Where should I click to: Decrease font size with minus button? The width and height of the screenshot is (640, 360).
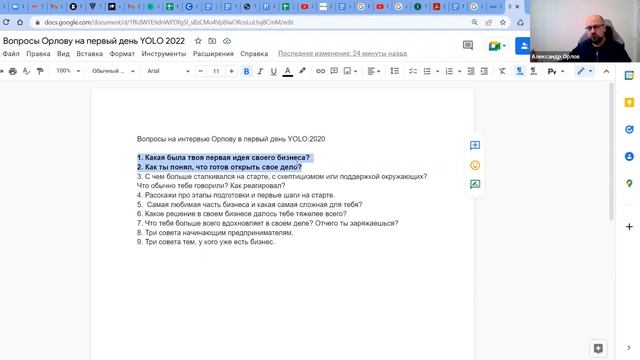pos(200,71)
